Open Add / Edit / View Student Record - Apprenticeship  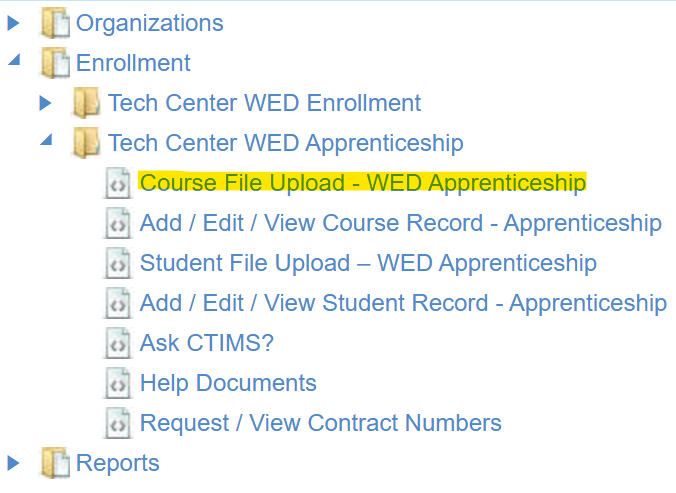pyautogui.click(x=403, y=303)
